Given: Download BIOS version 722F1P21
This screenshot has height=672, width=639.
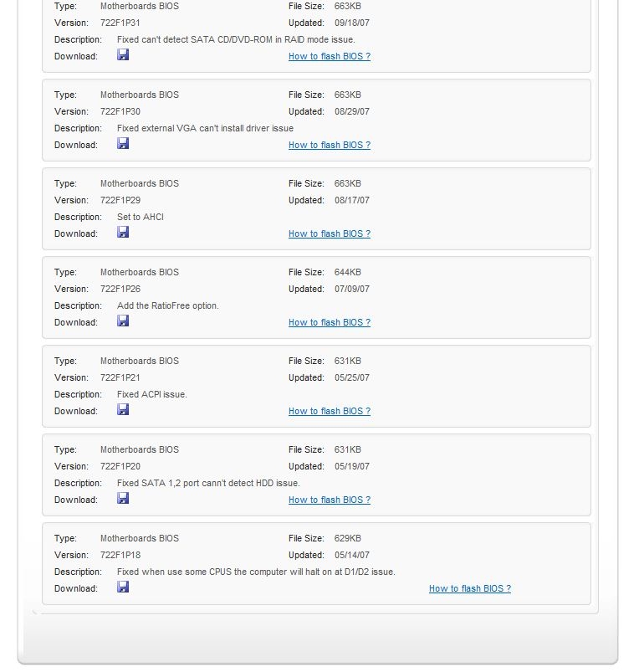Looking at the screenshot, I should pos(123,410).
